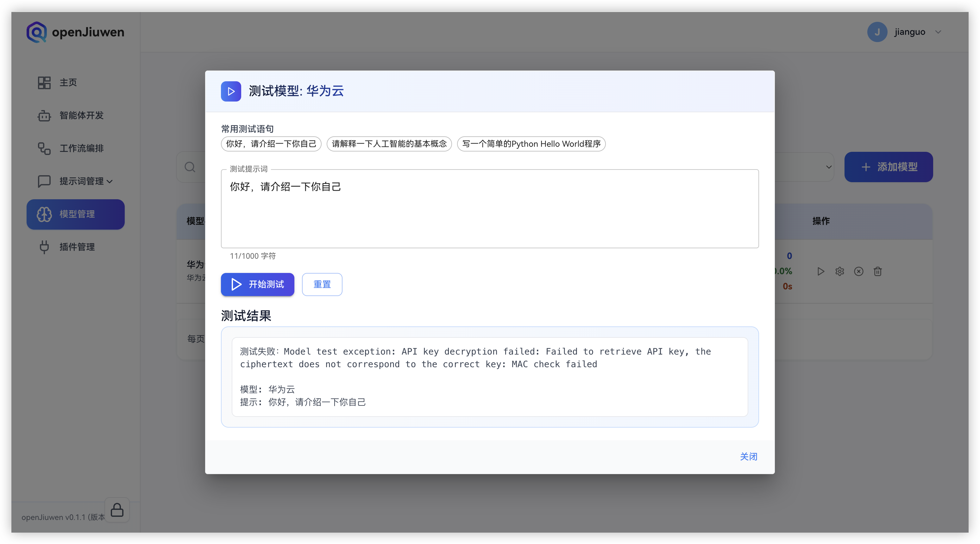
Task: Open the 主页 home page
Action: click(68, 83)
